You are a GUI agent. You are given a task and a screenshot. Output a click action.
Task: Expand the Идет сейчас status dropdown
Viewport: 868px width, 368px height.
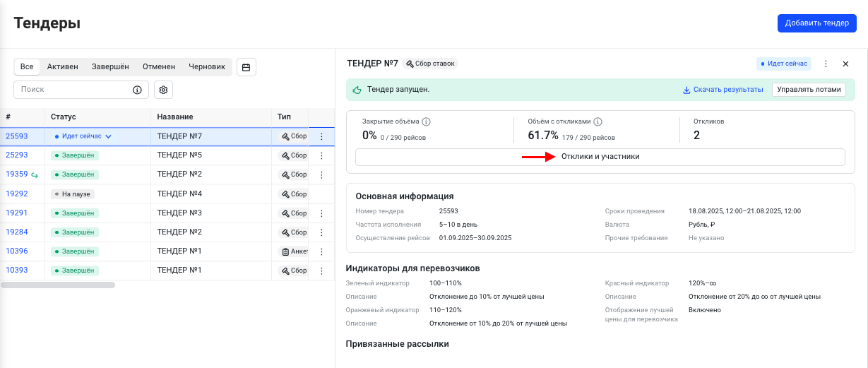pos(109,136)
